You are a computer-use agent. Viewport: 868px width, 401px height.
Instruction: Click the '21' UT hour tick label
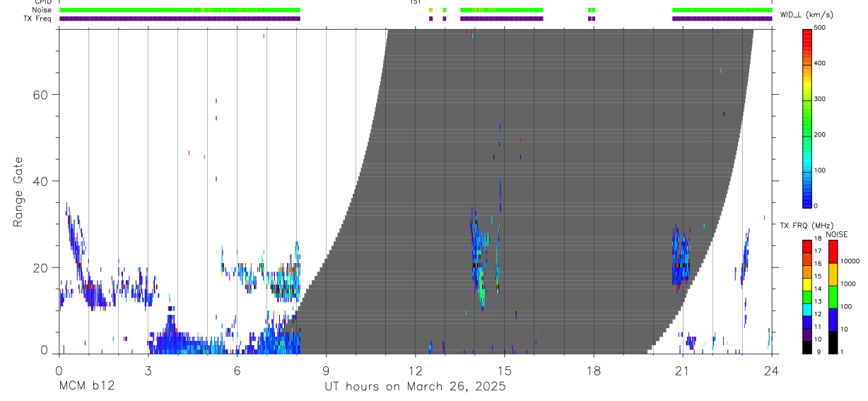point(683,370)
